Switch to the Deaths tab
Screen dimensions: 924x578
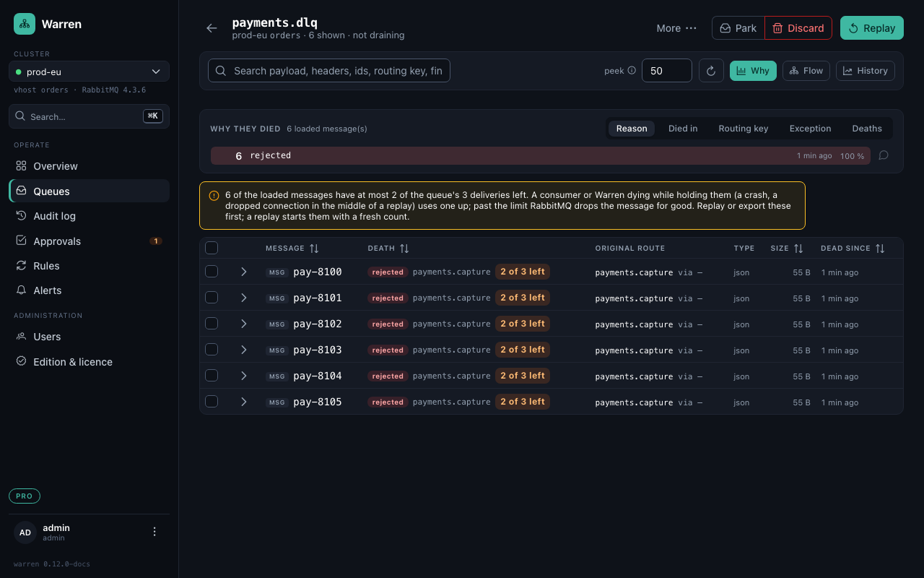pos(867,129)
